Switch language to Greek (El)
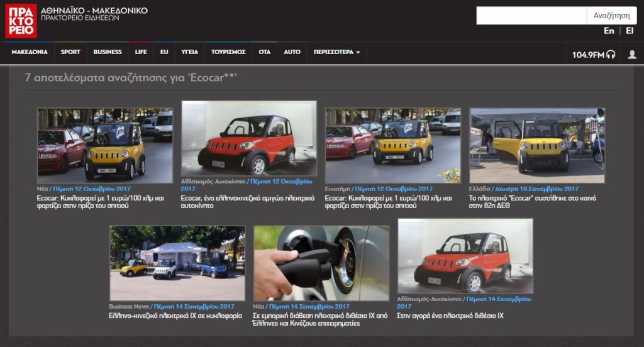 (630, 31)
